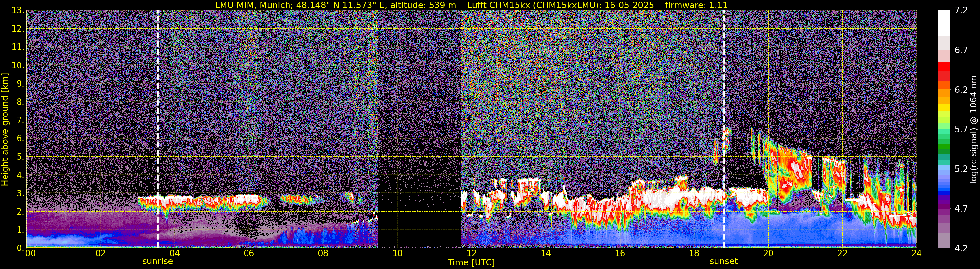The image size is (980, 269).
Task: Click the height axis tick label '4.'
Action: point(20,175)
